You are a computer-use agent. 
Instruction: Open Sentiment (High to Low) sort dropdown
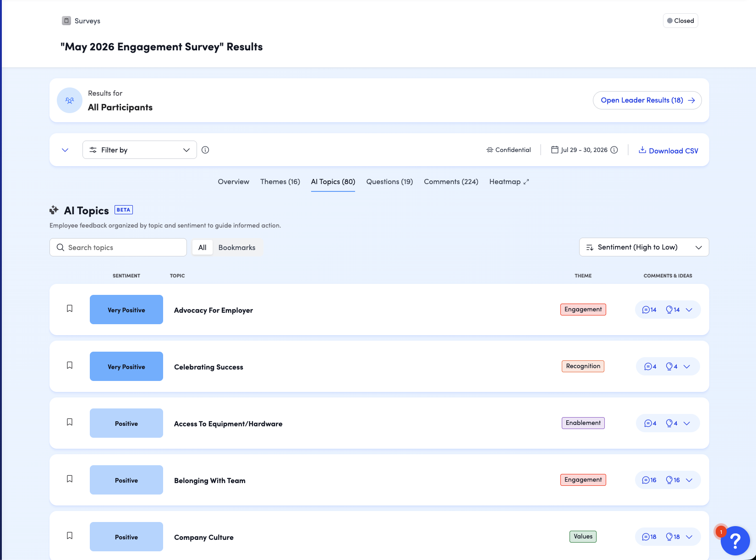pyautogui.click(x=644, y=247)
